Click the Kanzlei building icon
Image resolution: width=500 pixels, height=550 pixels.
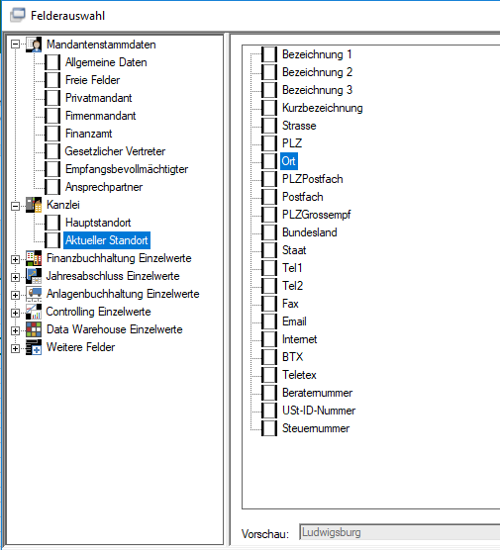[x=34, y=205]
